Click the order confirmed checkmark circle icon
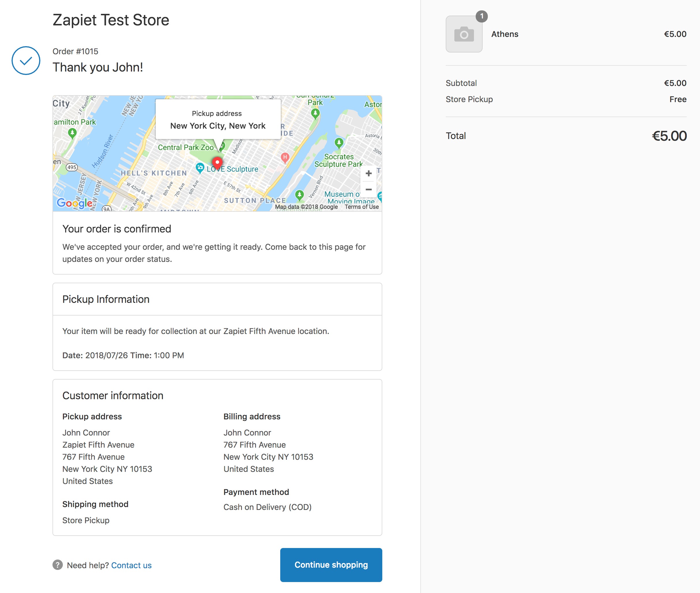Image resolution: width=700 pixels, height=593 pixels. (x=26, y=61)
